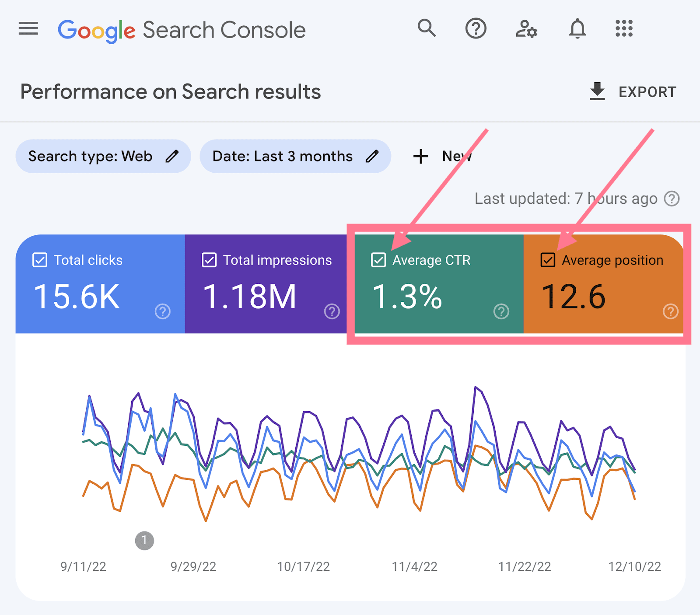Add a new filter with the New button
700x615 pixels.
point(441,156)
